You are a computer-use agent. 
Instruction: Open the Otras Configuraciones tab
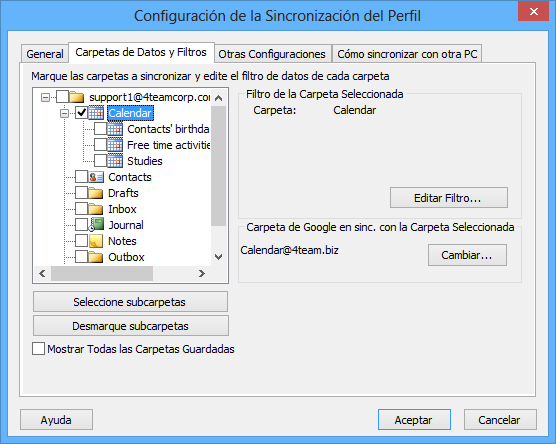click(272, 54)
